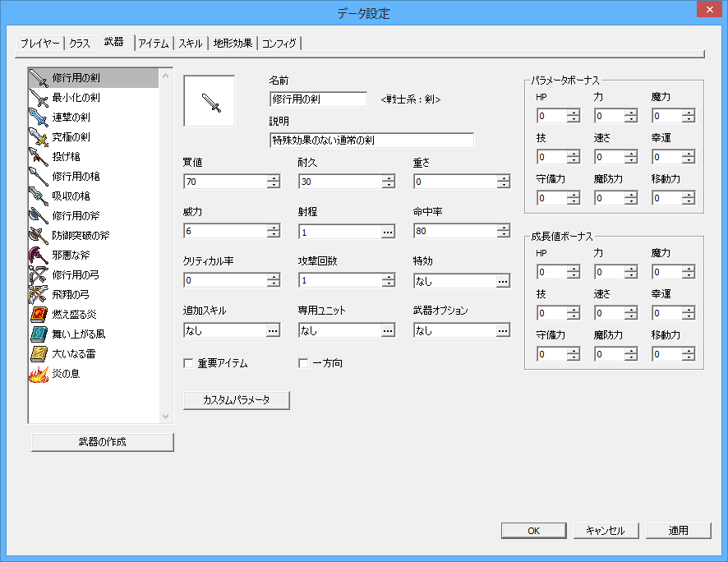Click the 適用 apply button

pos(679,531)
